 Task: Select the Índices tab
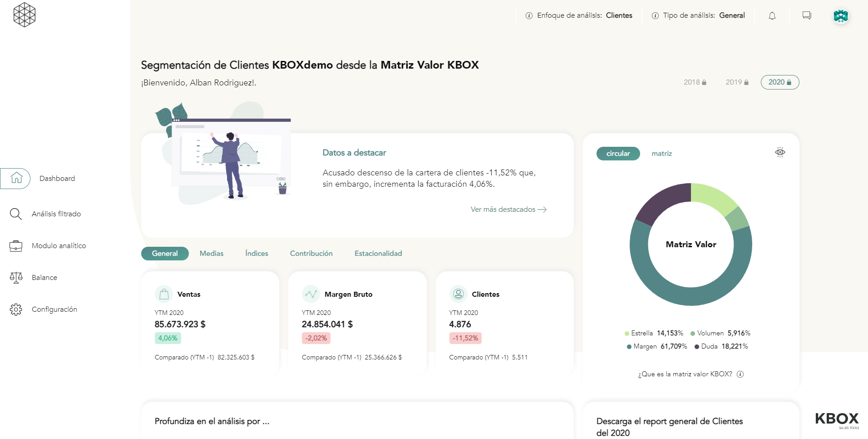(x=256, y=254)
